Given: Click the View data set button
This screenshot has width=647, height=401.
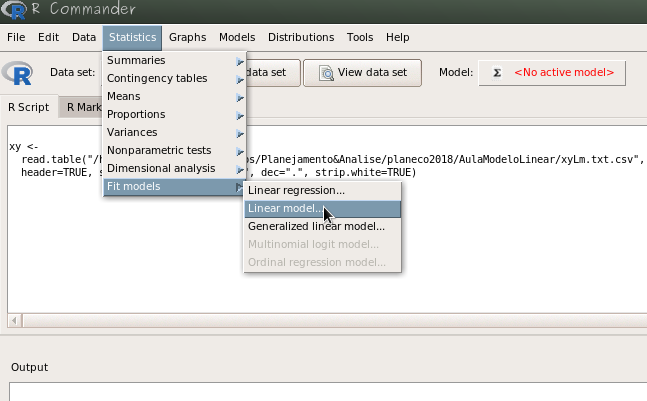Looking at the screenshot, I should 362,73.
